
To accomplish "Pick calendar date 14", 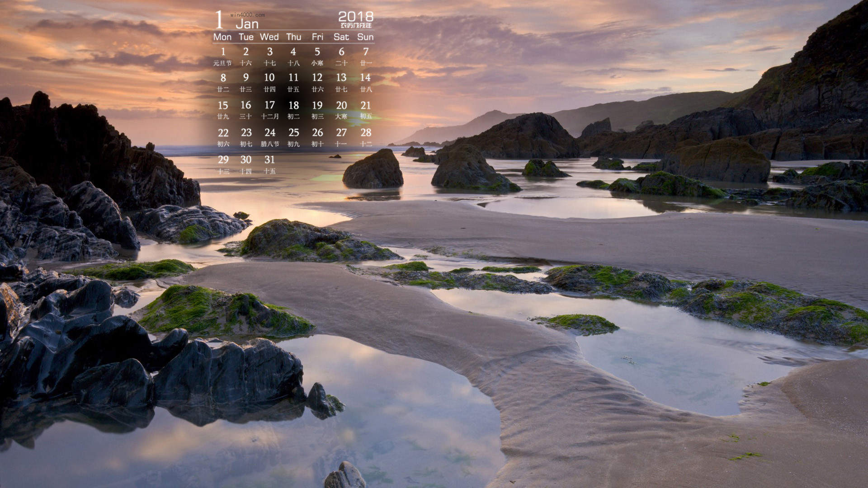I will click(x=365, y=78).
